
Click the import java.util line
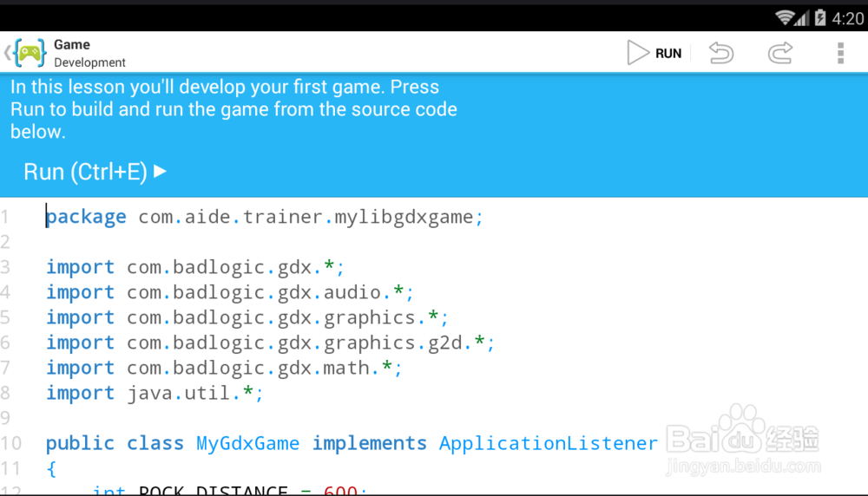pos(155,393)
